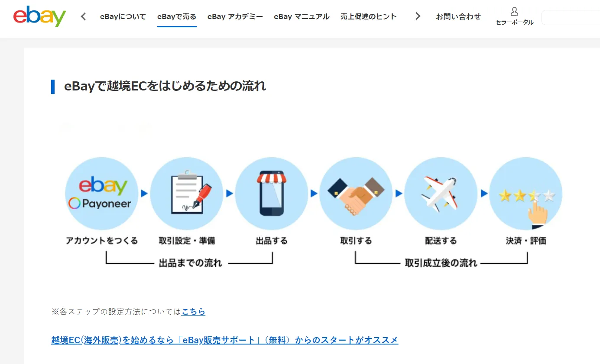600x364 pixels.
Task: Open the 売上促進のヒント menu
Action: [369, 17]
